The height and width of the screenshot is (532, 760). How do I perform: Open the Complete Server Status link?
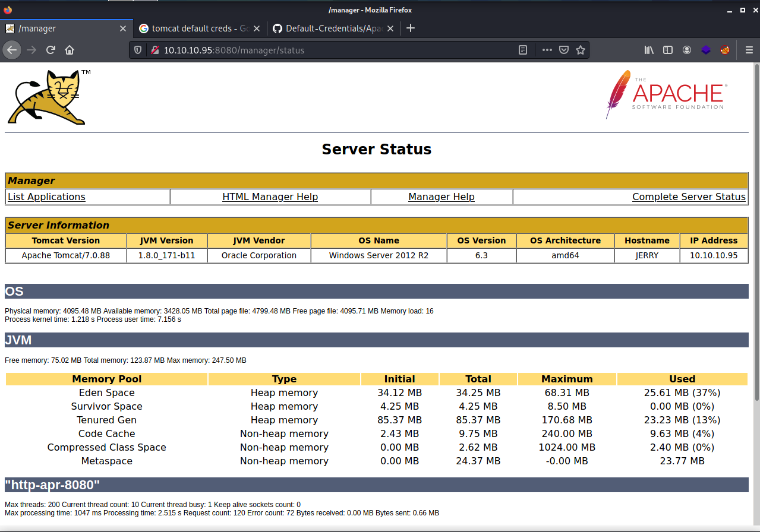(689, 197)
